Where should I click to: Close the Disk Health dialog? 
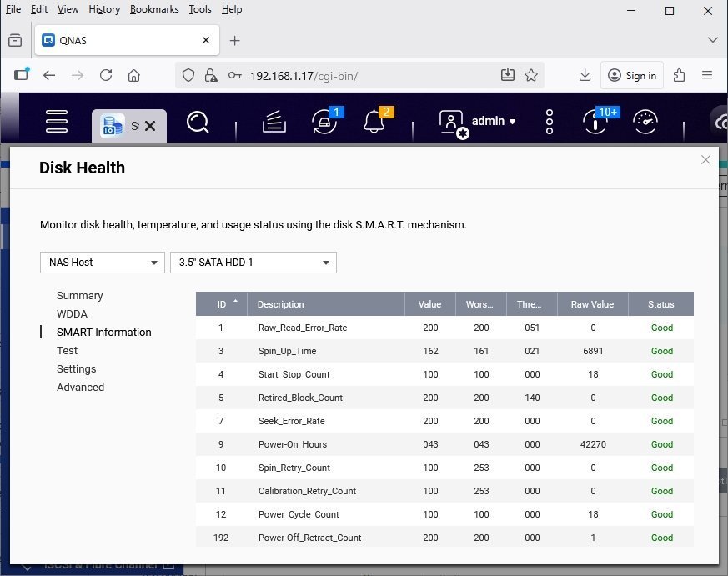705,160
